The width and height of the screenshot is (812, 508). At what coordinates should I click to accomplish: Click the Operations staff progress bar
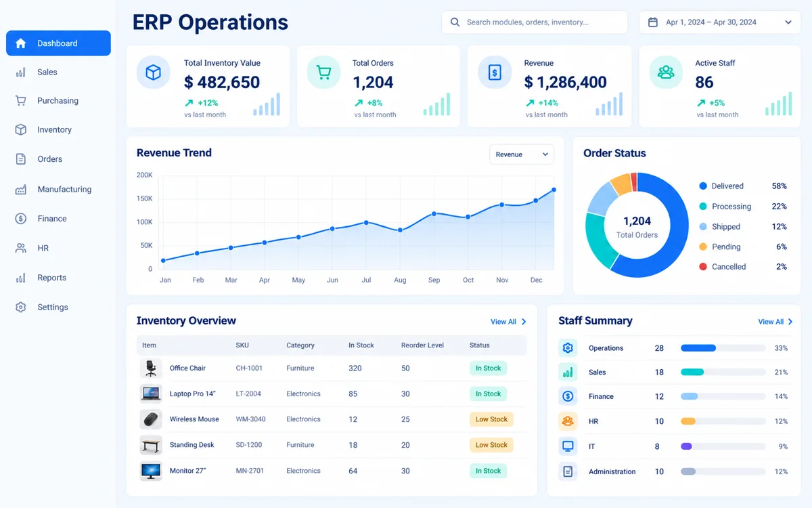pyautogui.click(x=723, y=348)
